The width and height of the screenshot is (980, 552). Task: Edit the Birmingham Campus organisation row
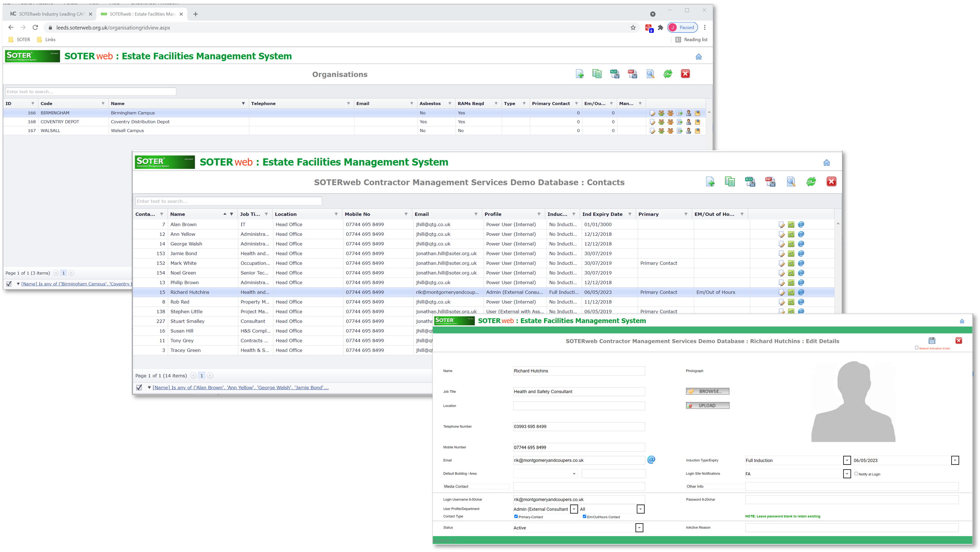pos(652,113)
